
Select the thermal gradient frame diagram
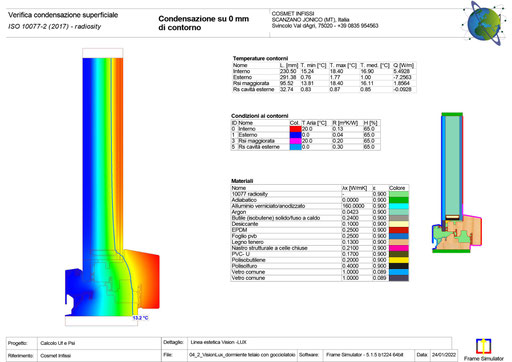pos(112,187)
